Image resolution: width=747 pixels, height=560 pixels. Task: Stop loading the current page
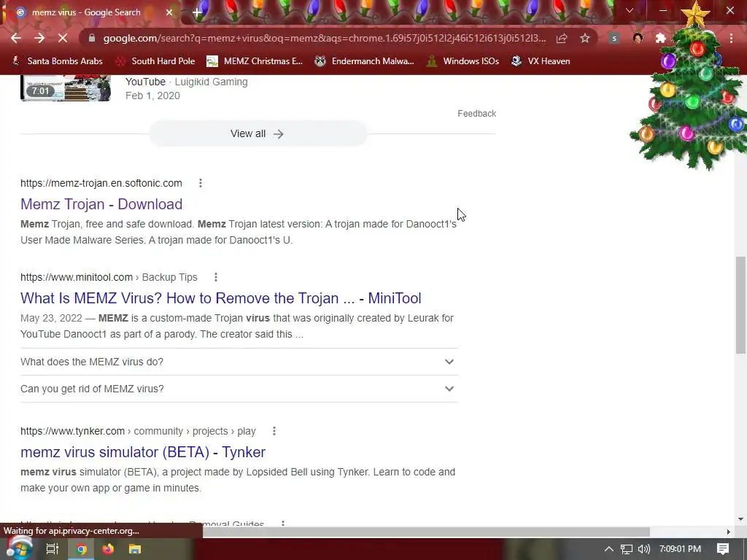63,38
